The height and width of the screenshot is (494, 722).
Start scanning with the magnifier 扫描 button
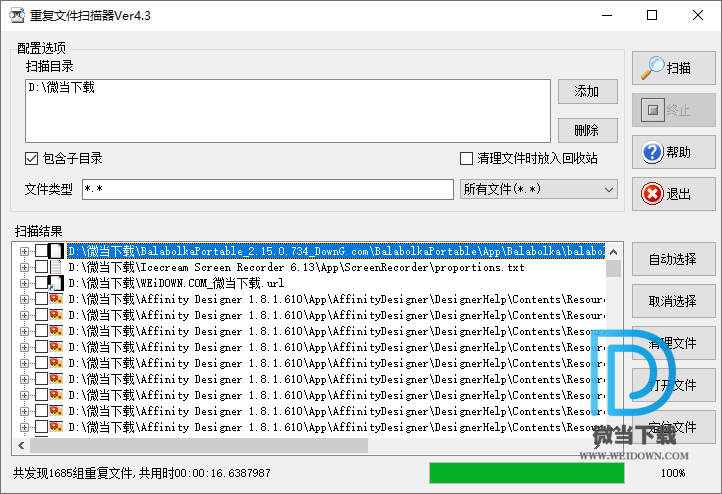tap(673, 68)
